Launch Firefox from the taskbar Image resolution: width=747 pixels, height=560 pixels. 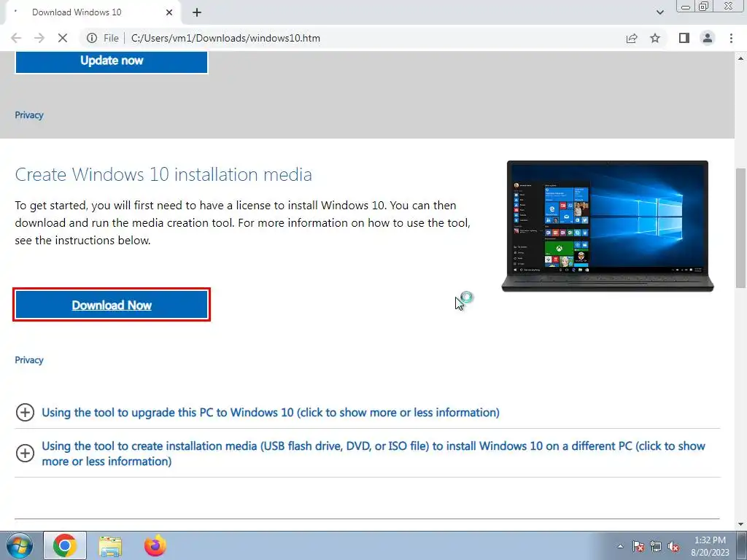click(x=155, y=545)
